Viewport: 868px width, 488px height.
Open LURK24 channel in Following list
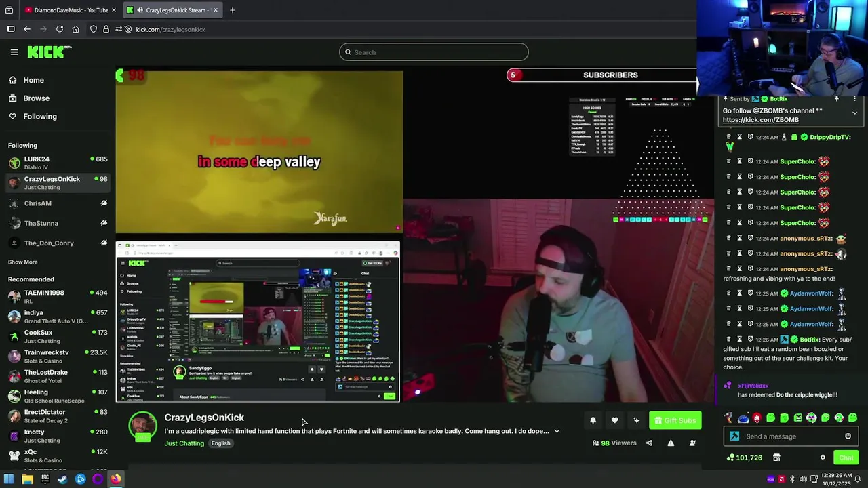pyautogui.click(x=58, y=163)
